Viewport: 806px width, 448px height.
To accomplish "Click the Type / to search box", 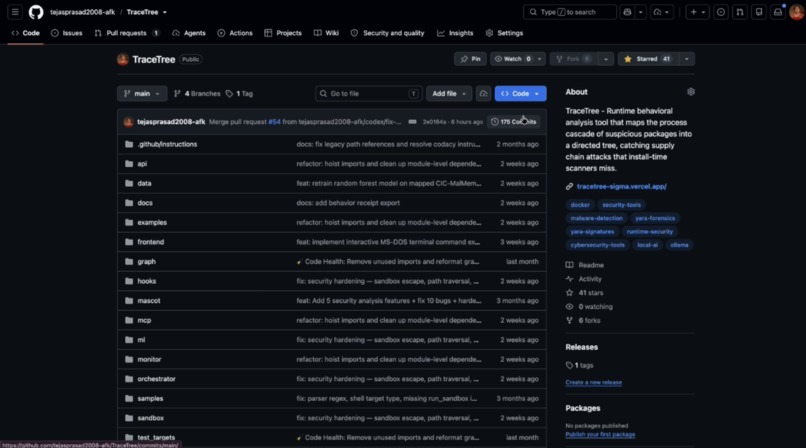I will [x=570, y=12].
